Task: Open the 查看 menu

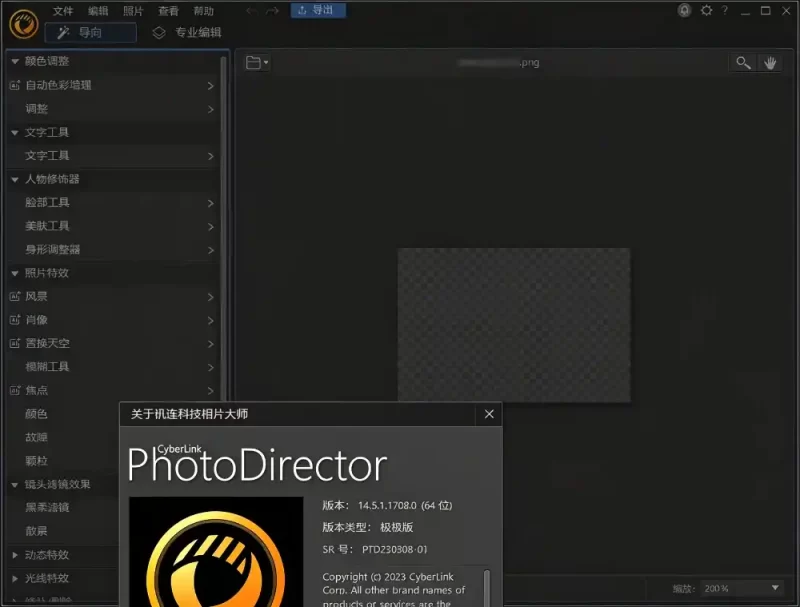Action: 168,11
